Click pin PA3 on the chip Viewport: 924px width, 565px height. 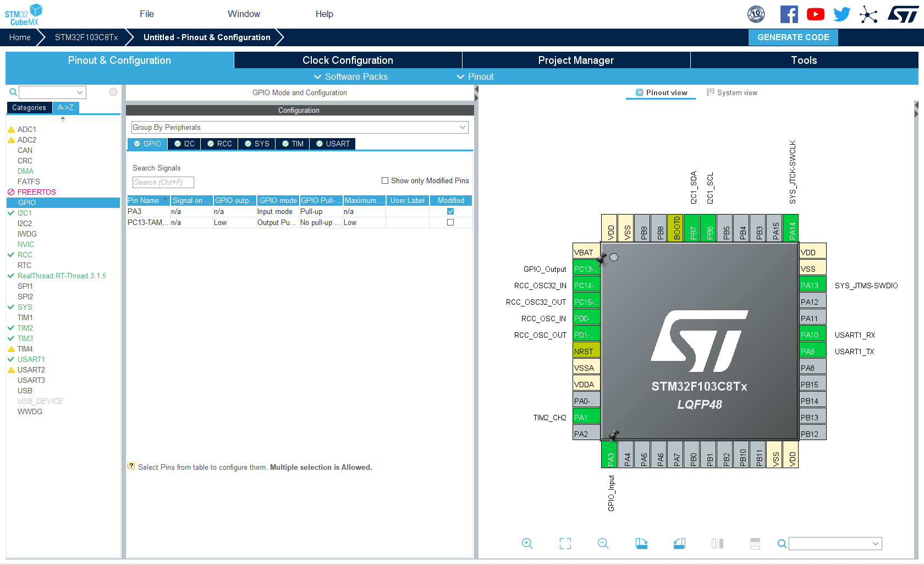(x=609, y=454)
